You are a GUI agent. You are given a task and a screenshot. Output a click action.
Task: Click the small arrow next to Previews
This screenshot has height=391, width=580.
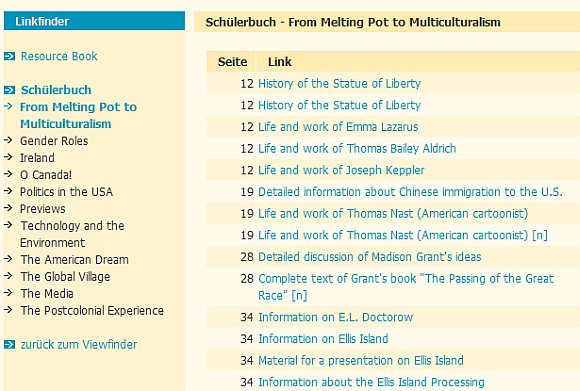8,208
